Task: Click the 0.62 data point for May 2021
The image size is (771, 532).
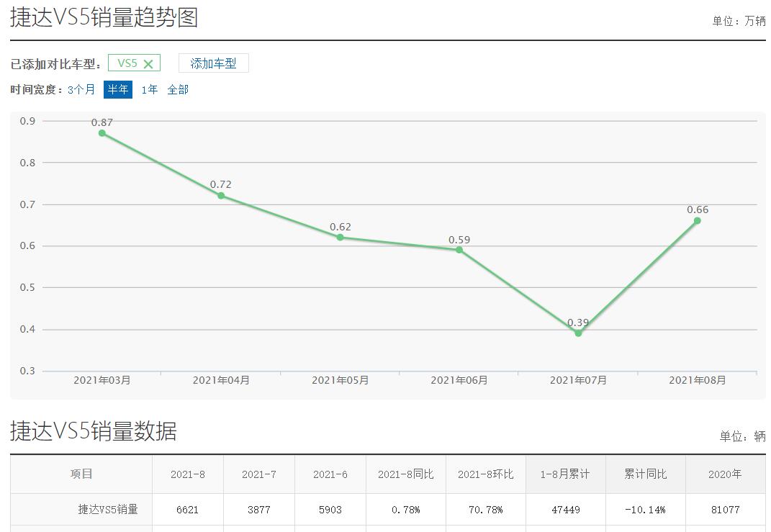Action: pyautogui.click(x=339, y=237)
